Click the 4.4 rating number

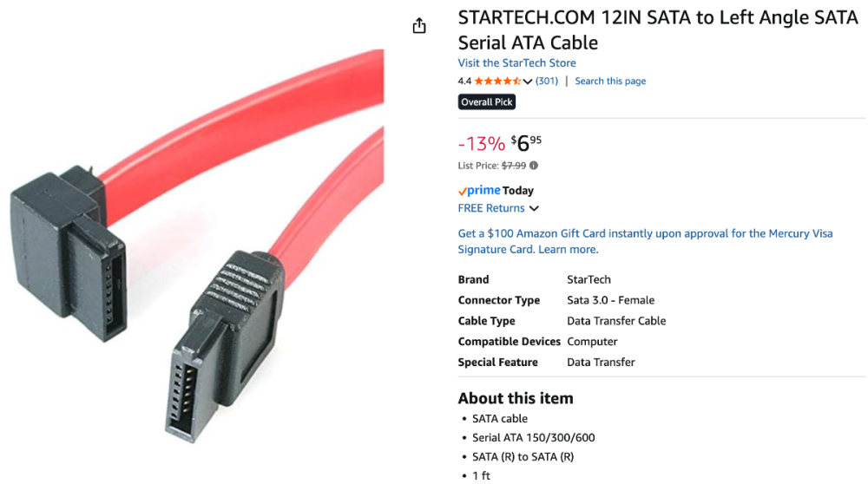pyautogui.click(x=464, y=82)
